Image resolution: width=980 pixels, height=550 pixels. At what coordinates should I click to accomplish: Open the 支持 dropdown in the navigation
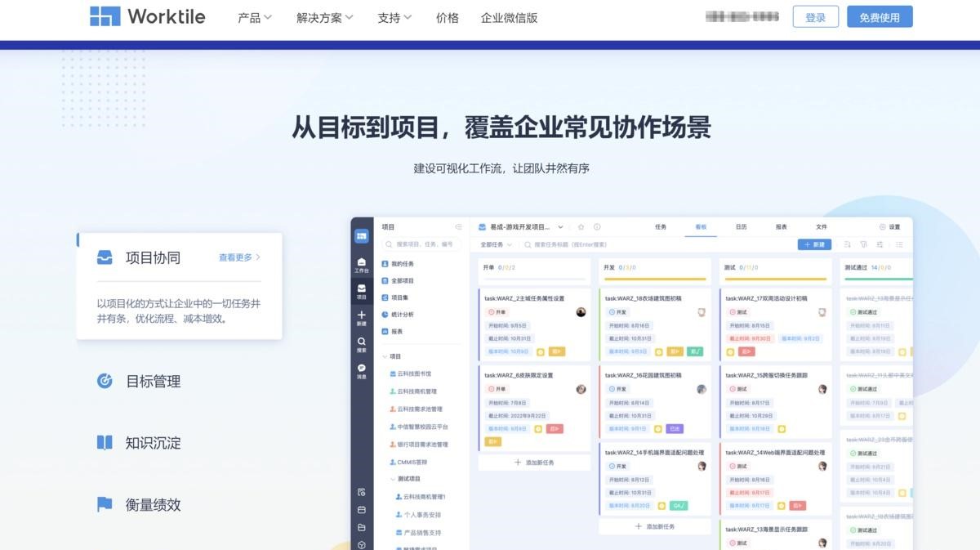point(394,18)
